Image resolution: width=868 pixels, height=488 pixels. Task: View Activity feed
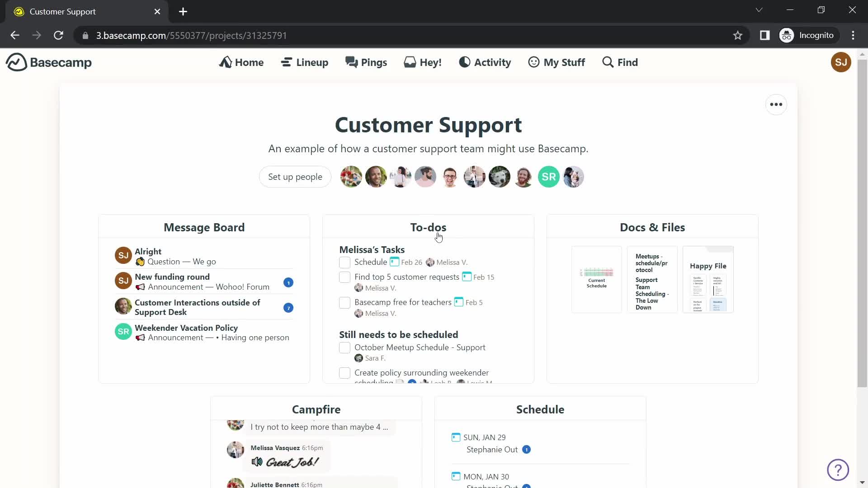point(485,62)
